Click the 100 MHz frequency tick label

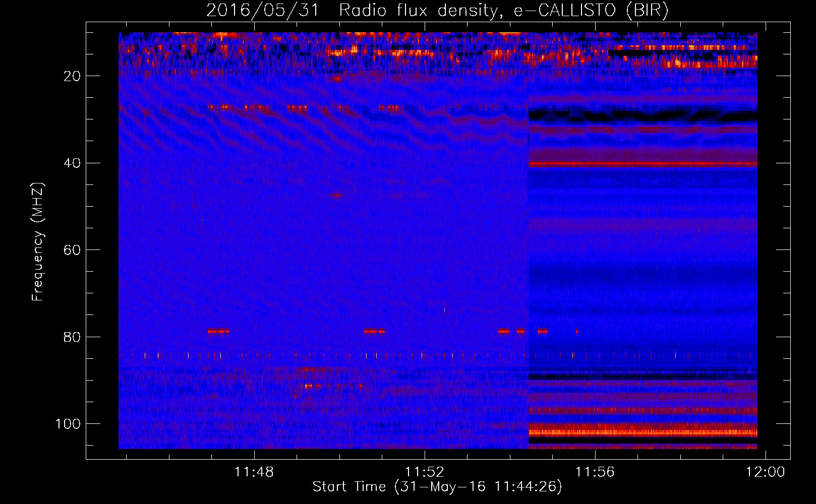pyautogui.click(x=68, y=424)
